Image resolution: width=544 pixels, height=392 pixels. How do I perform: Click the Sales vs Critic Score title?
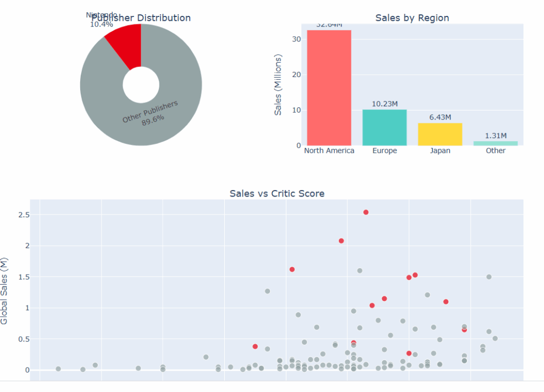tap(277, 193)
